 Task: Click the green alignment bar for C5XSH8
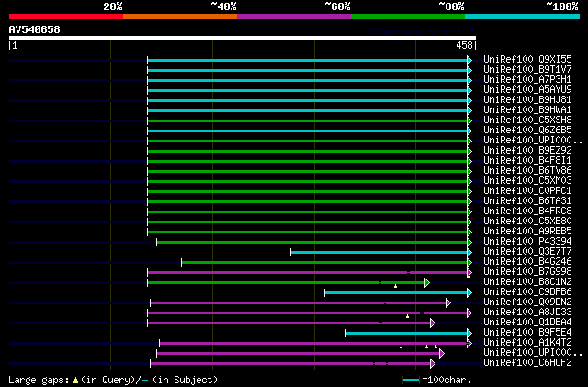coord(308,120)
